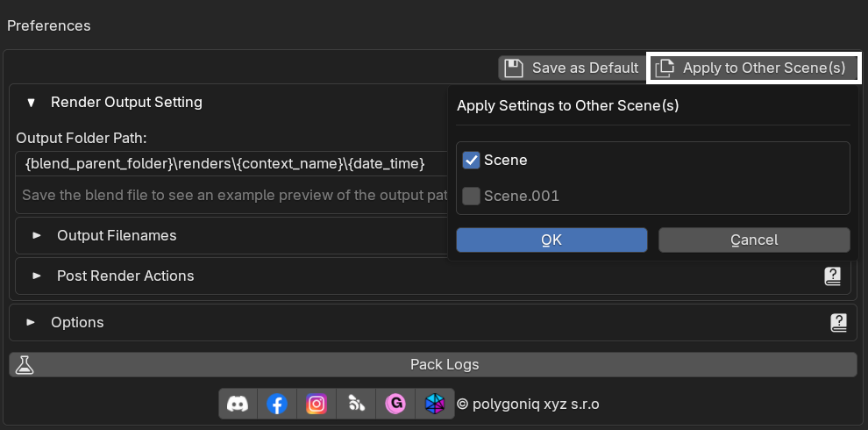Click the Save as Default button

point(572,68)
